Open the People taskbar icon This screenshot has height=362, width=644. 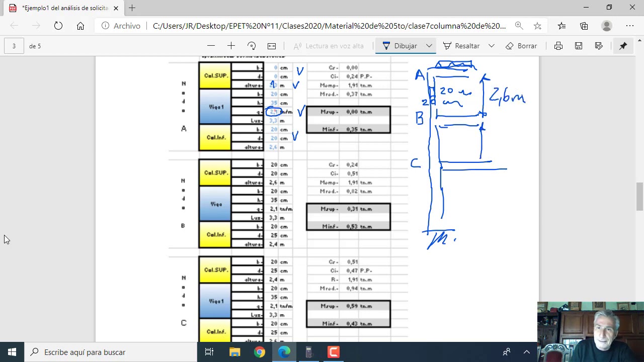[x=507, y=352]
